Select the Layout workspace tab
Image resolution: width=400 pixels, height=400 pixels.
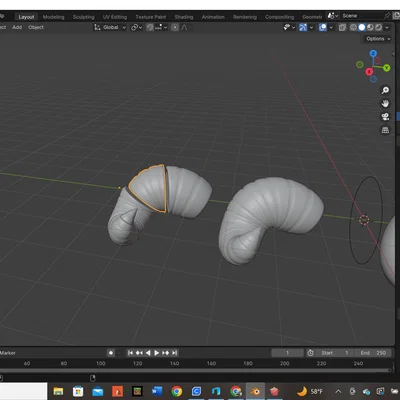click(x=26, y=17)
